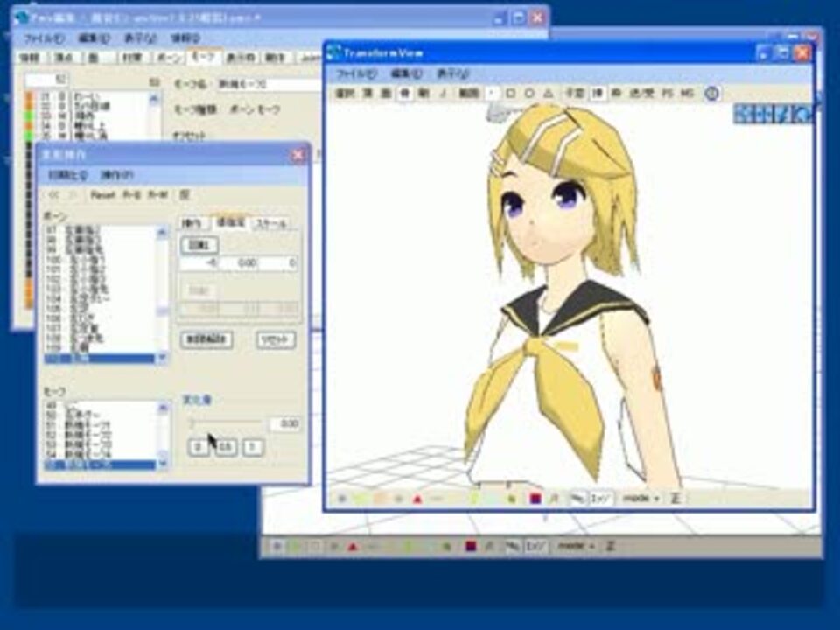Click the button left of リセット in transform dialog
This screenshot has width=840, height=630.
[206, 339]
